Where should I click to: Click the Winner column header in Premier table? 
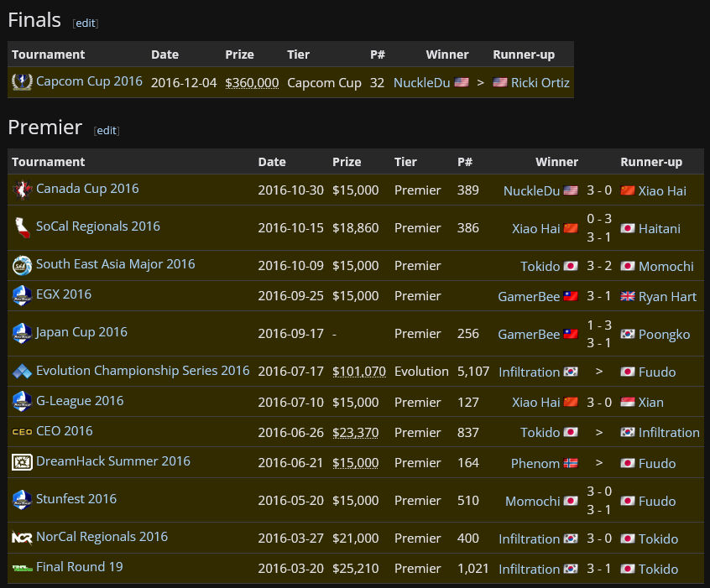[x=556, y=162]
